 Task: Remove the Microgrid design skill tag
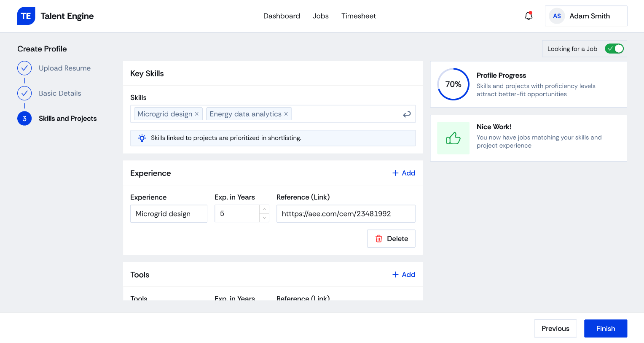pos(197,114)
